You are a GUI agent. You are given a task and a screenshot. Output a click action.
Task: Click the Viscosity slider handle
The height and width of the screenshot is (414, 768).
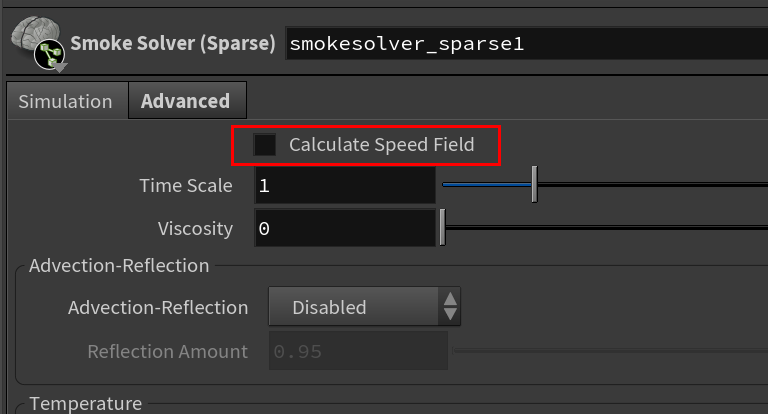coord(443,227)
